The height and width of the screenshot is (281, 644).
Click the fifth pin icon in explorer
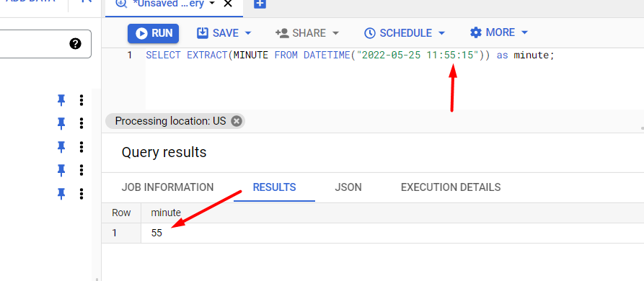[61, 193]
